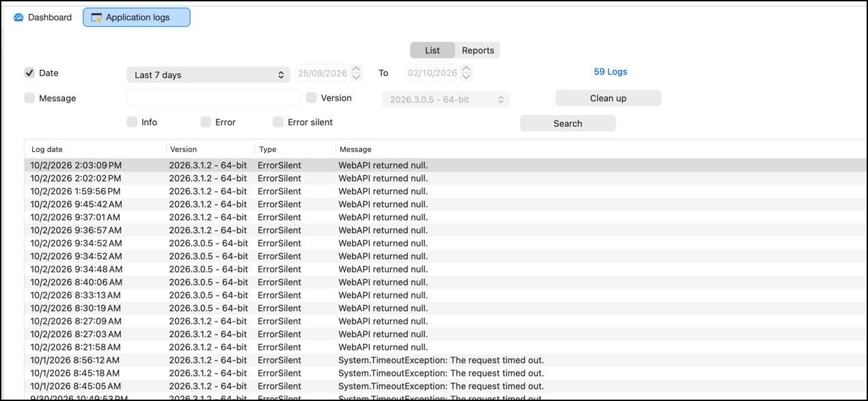This screenshot has width=868, height=401.
Task: Enable the Error silent checkbox
Action: (278, 122)
